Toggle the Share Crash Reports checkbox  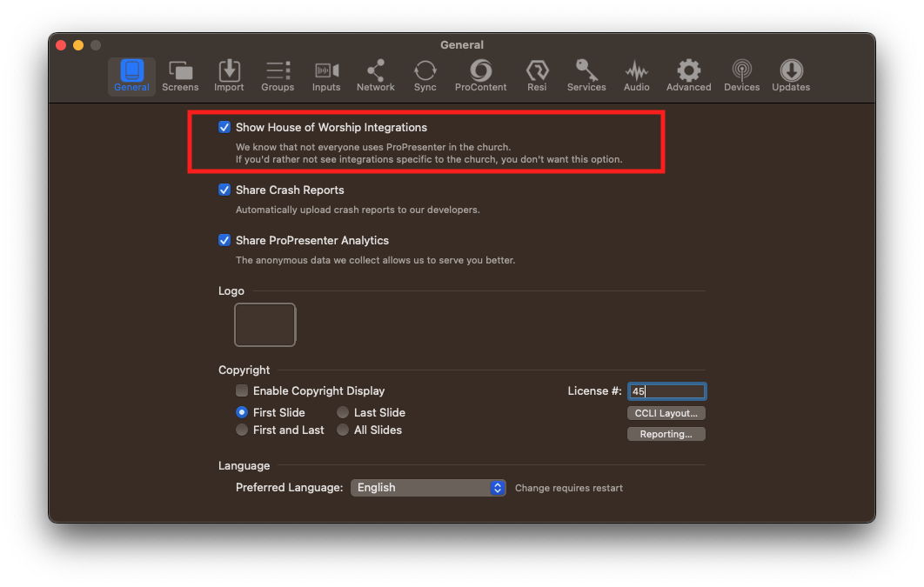pos(224,190)
